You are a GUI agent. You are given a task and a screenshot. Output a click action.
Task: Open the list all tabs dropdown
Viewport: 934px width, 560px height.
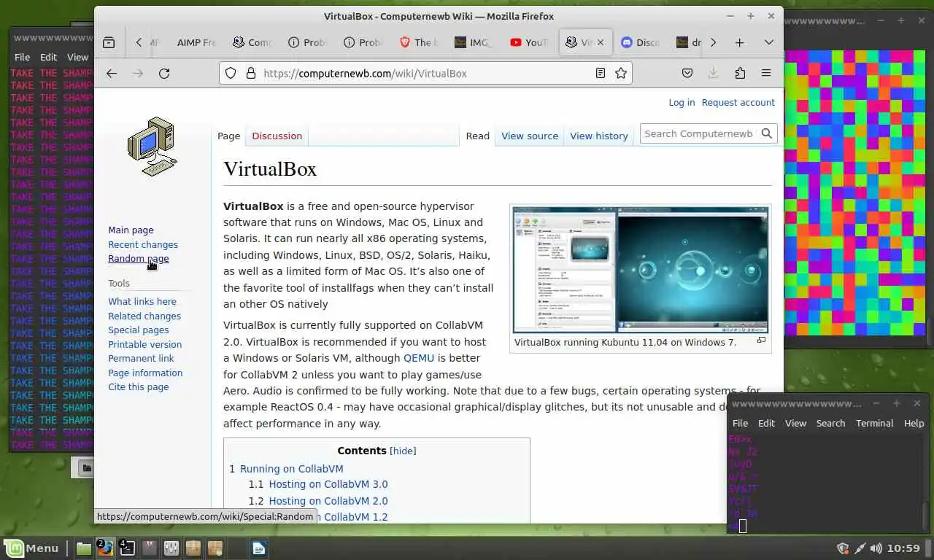768,42
